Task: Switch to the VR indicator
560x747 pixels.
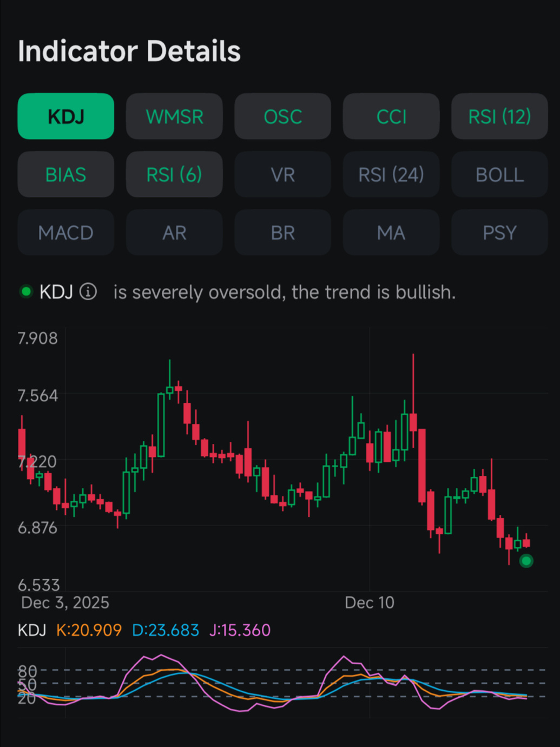Action: pyautogui.click(x=282, y=174)
